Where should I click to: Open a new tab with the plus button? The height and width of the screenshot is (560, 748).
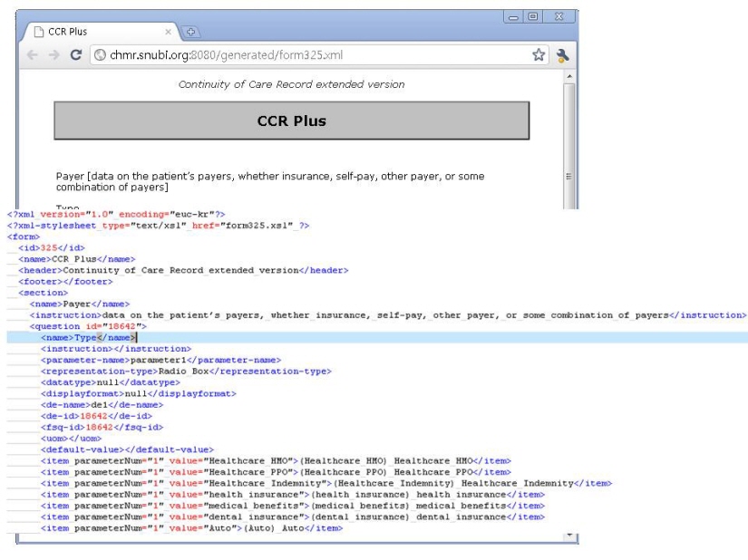tap(190, 32)
